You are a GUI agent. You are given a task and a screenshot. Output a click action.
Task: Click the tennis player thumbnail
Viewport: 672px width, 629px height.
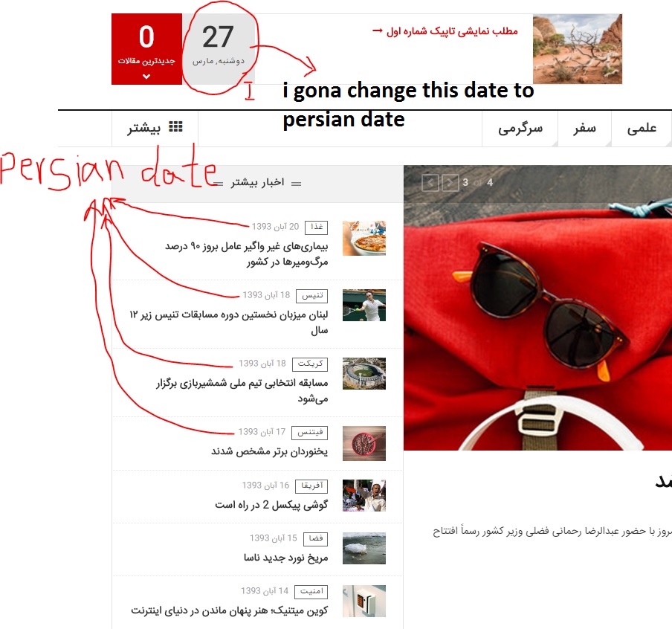(364, 306)
